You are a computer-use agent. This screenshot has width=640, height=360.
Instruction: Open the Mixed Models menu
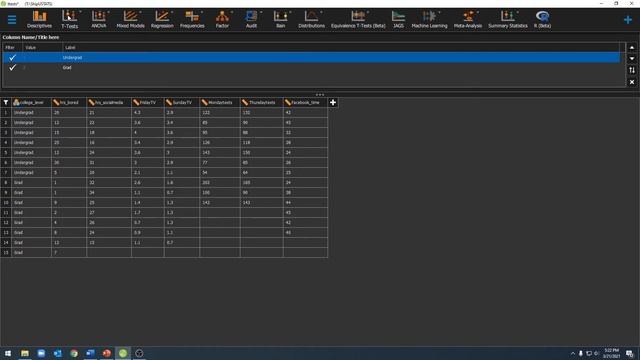pos(130,19)
